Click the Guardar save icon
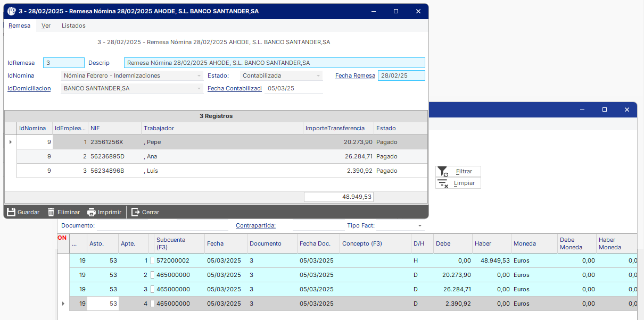This screenshot has height=320, width=644. point(11,212)
